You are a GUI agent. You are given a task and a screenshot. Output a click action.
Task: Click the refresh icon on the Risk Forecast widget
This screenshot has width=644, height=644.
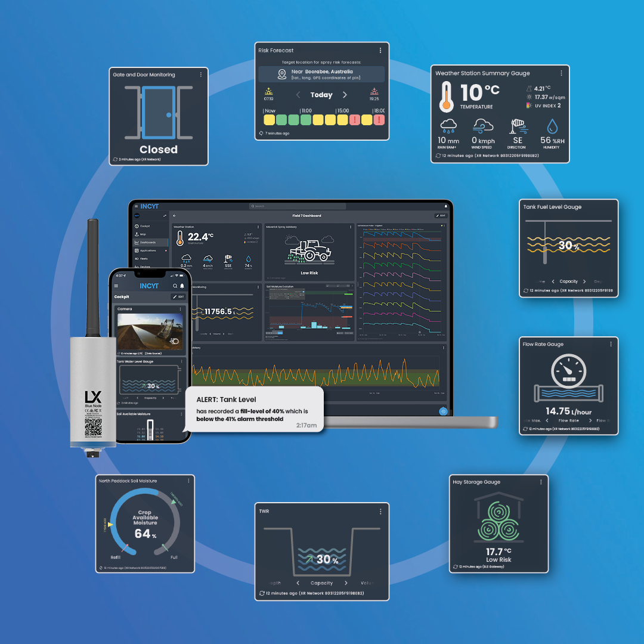coord(261,133)
